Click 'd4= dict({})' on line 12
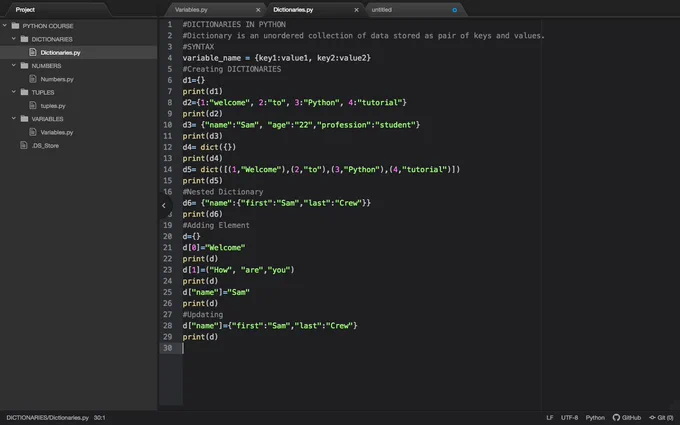This screenshot has height=425, width=680. tap(209, 147)
